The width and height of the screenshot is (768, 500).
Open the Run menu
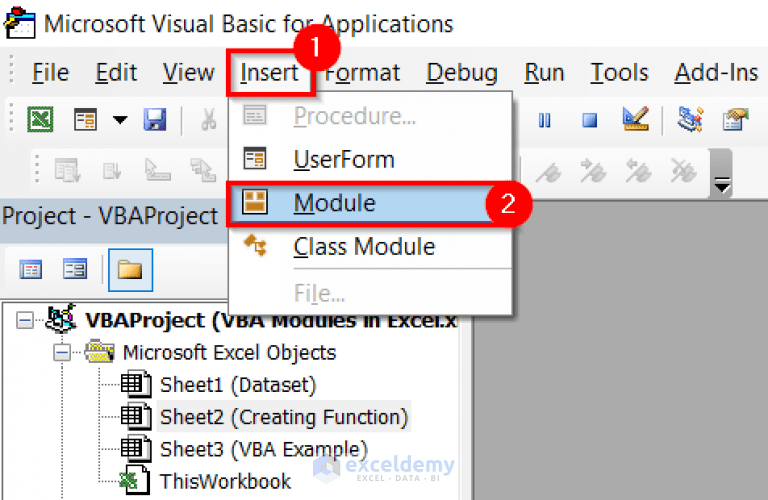pyautogui.click(x=544, y=73)
